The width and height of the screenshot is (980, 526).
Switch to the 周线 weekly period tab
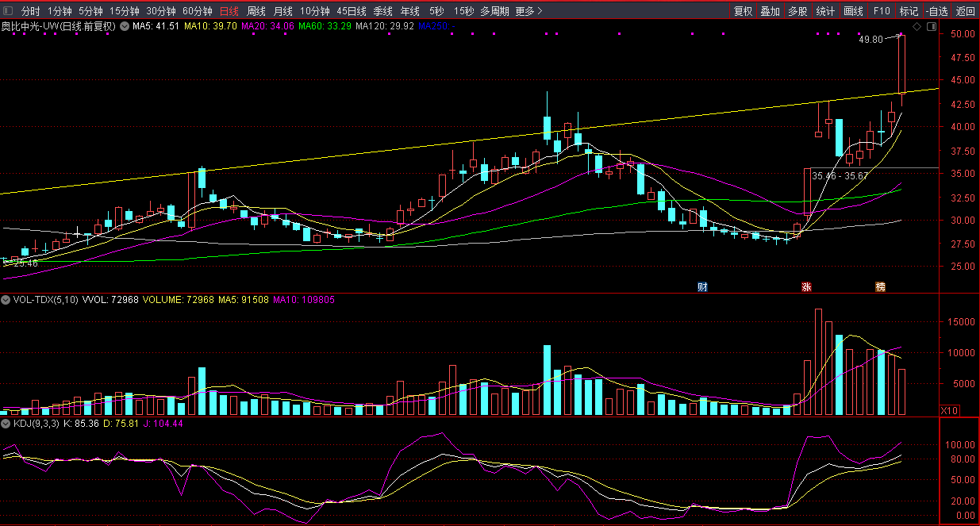[256, 11]
